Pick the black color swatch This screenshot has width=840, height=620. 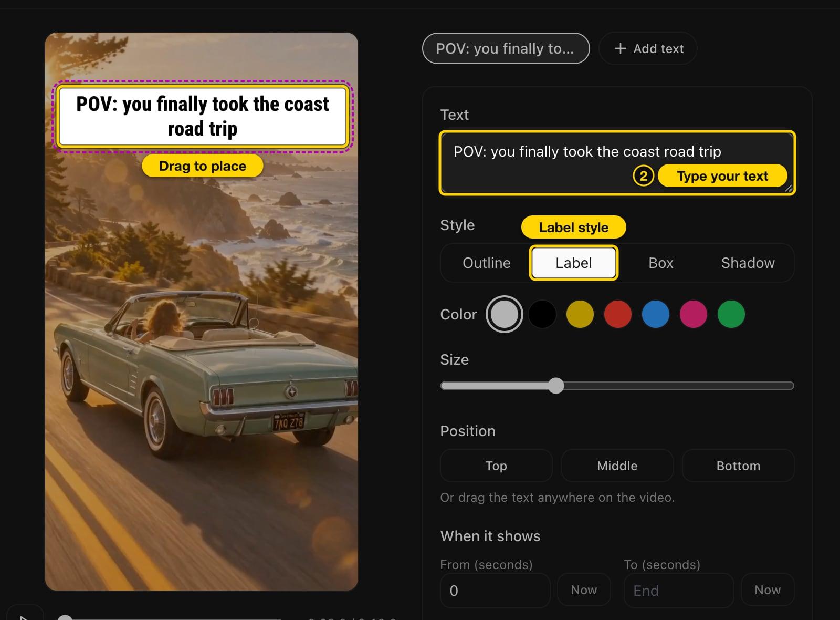click(542, 314)
